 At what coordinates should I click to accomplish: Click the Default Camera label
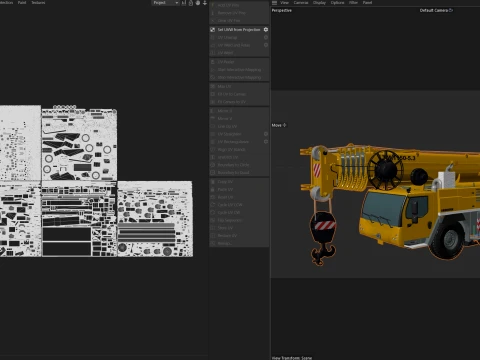tap(434, 10)
